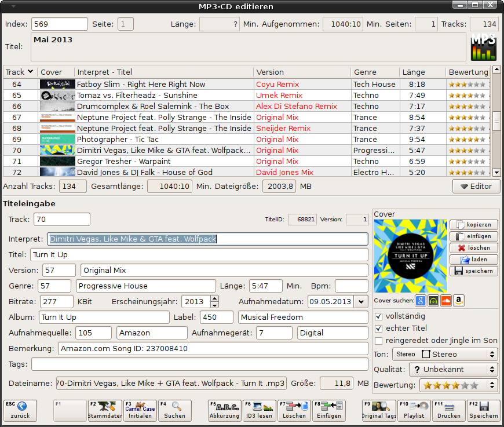Click the Interpret input field
The width and height of the screenshot is (504, 427).
(x=207, y=239)
